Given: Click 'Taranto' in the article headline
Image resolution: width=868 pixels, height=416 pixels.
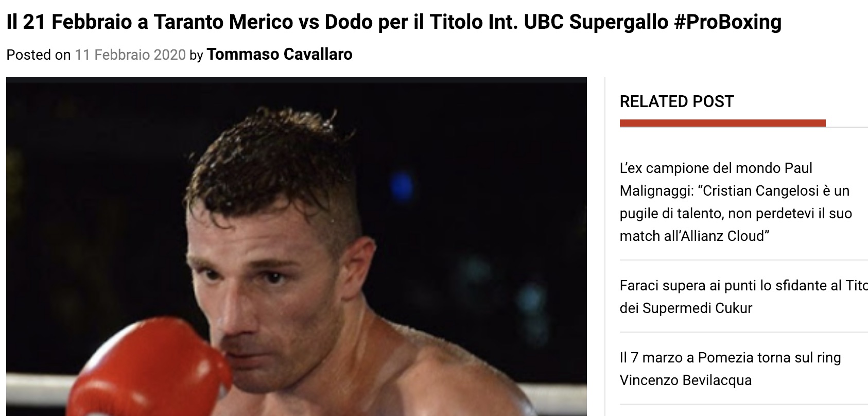Looking at the screenshot, I should coord(188,22).
